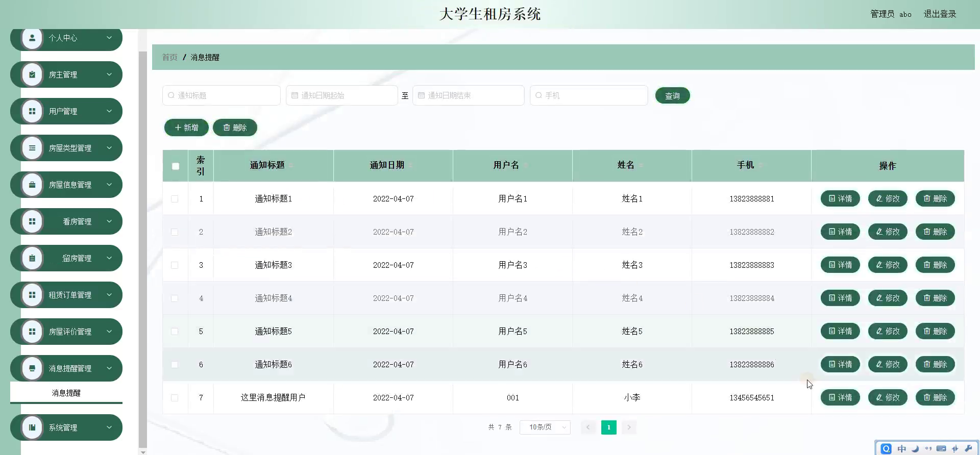
Task: Expand 个人中心 menu chevron
Action: 109,38
